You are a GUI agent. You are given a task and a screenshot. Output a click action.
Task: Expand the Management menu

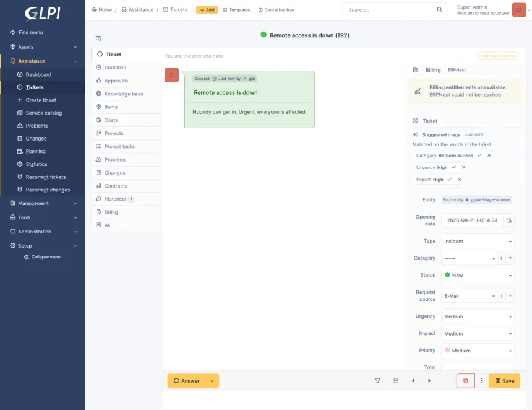coord(43,203)
